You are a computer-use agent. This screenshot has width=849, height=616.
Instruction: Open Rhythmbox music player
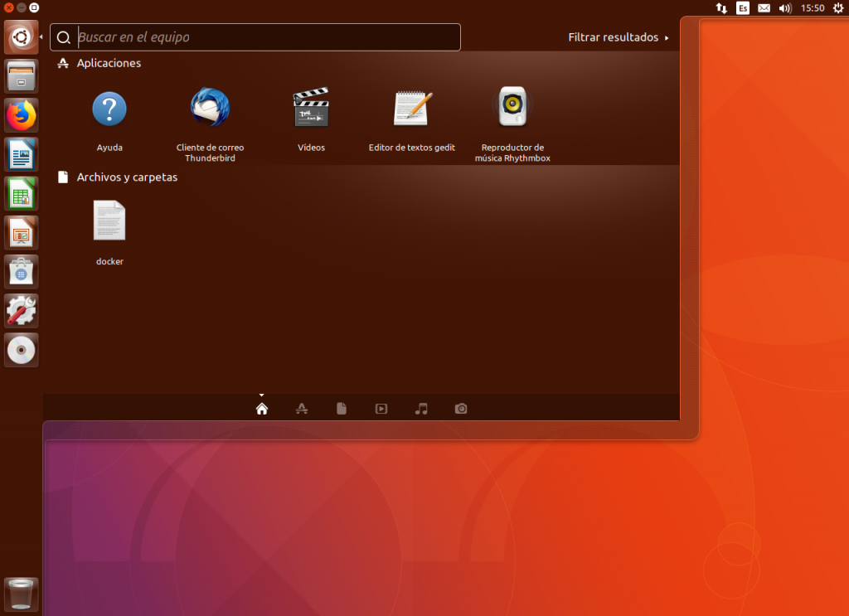512,106
